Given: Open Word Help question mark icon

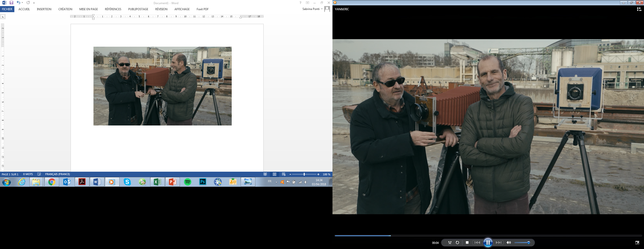Looking at the screenshot, I should pyautogui.click(x=300, y=3).
